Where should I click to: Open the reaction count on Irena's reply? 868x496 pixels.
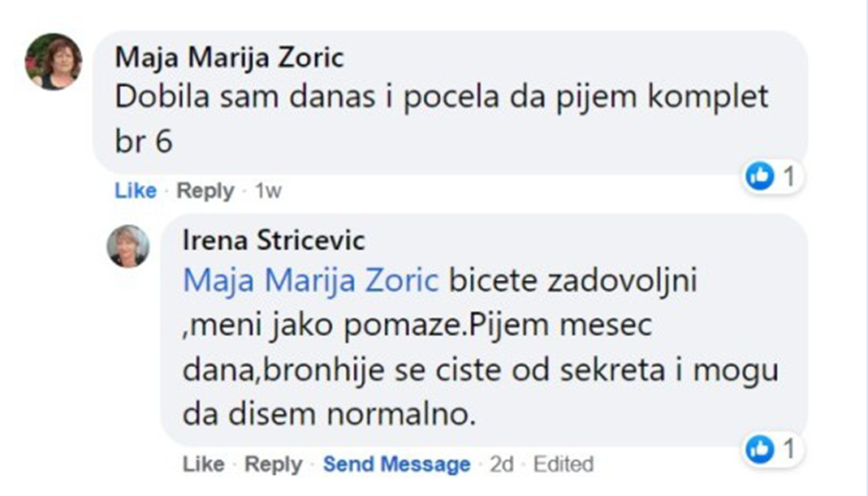point(788,449)
